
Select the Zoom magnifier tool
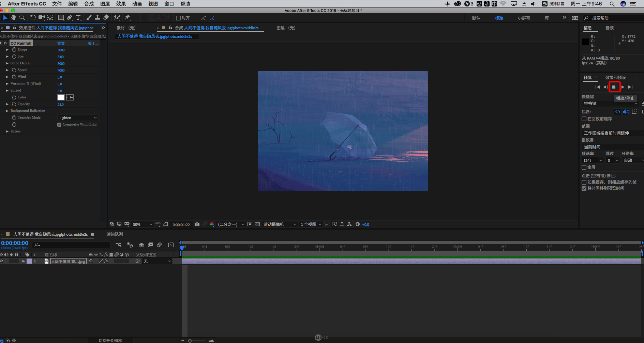click(x=22, y=17)
